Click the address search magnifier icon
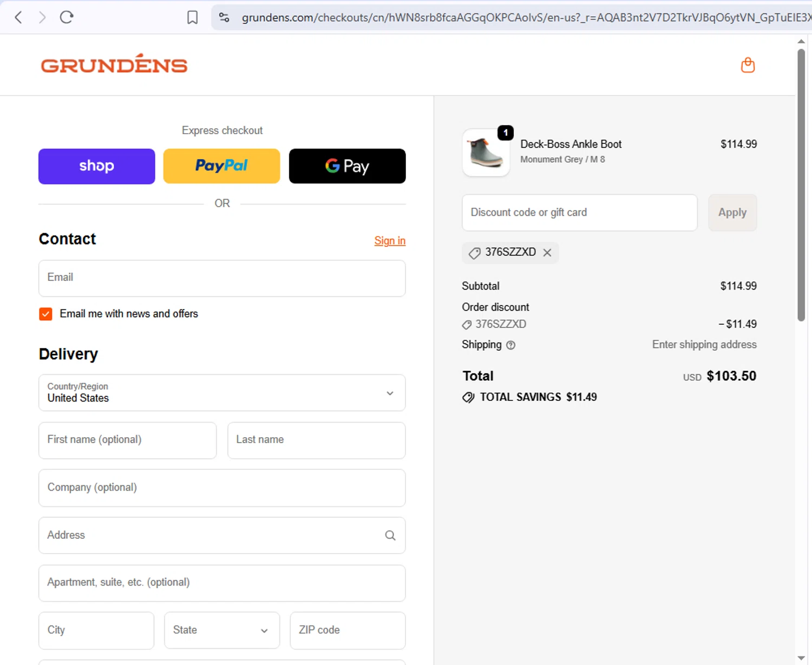812x665 pixels. [x=390, y=536]
